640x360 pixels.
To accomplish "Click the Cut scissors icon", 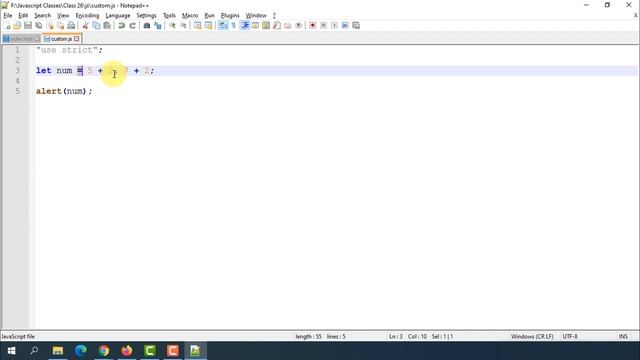I will pos(85,25).
